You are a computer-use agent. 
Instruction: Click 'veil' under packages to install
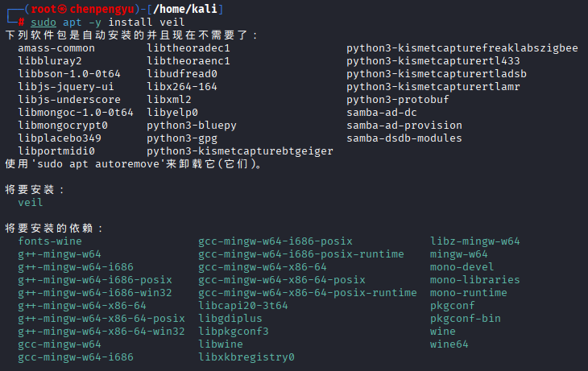click(31, 203)
